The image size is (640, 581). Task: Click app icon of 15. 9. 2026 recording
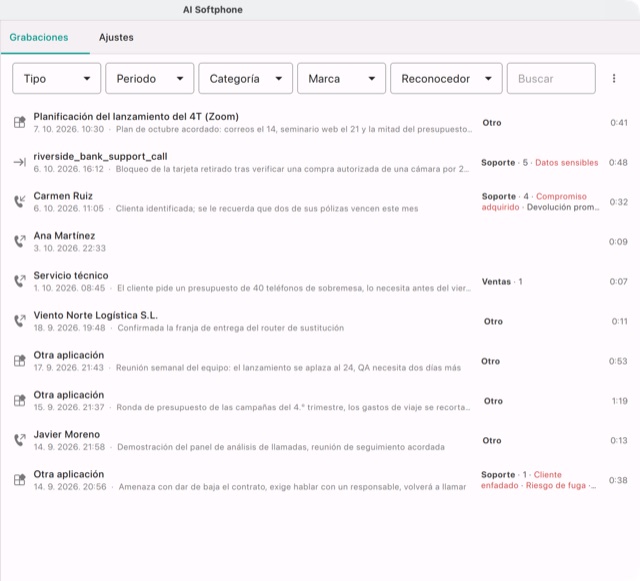pyautogui.click(x=20, y=401)
